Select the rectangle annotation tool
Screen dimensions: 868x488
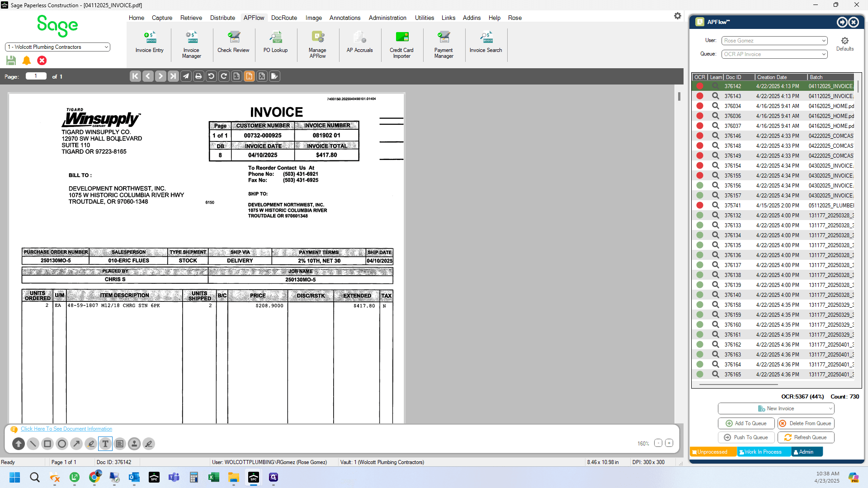(x=47, y=444)
